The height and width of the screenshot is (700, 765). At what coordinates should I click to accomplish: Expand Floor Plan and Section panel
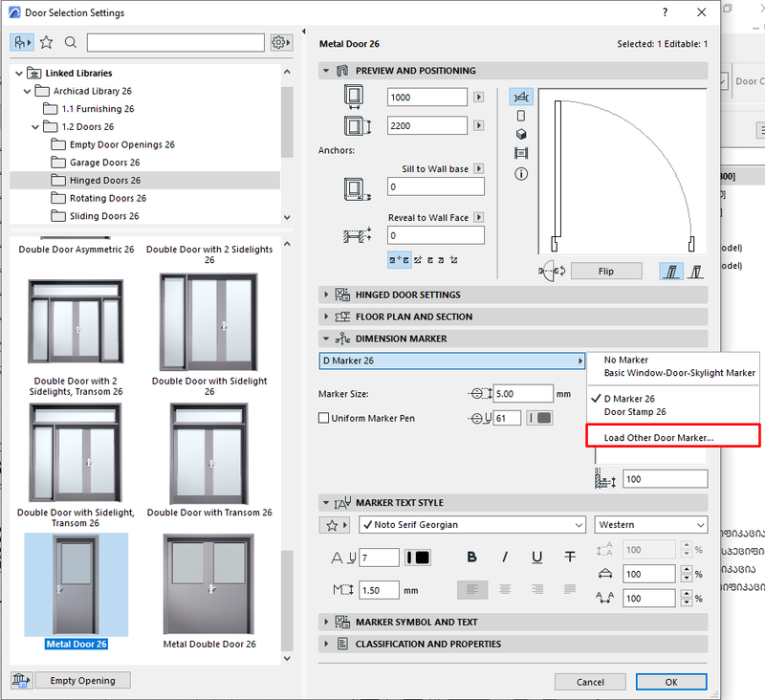[326, 317]
